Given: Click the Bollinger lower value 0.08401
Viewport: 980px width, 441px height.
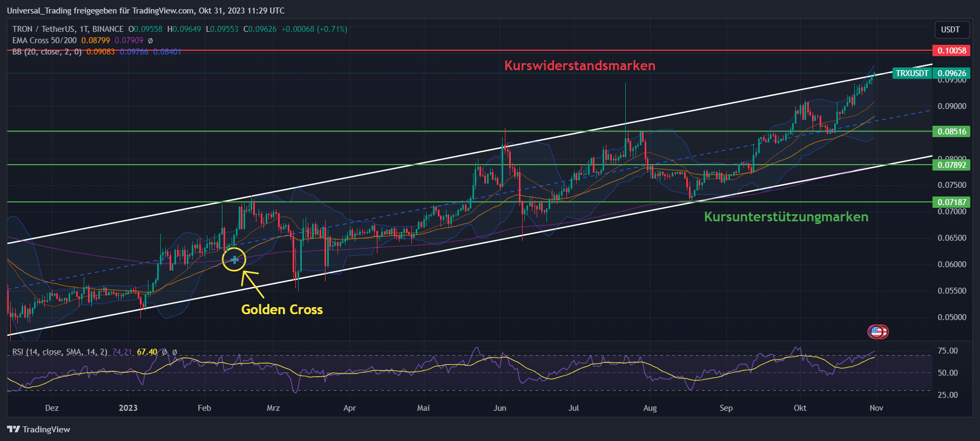Looking at the screenshot, I should pos(167,52).
